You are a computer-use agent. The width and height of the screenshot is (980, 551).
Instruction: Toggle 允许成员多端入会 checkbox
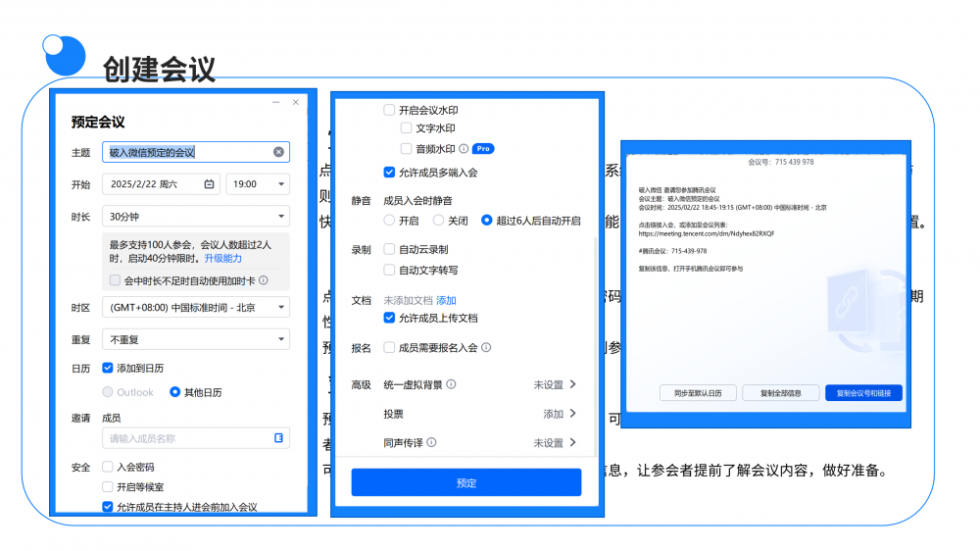pyautogui.click(x=389, y=172)
